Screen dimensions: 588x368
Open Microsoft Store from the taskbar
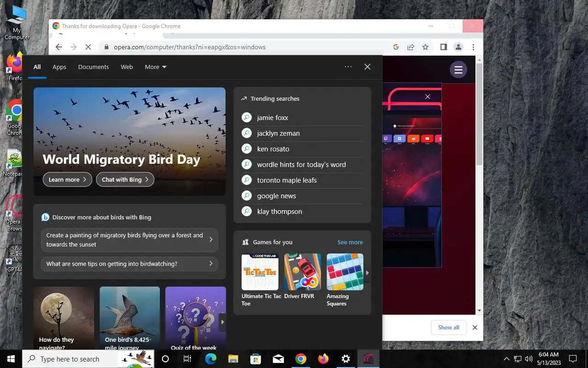(x=255, y=359)
